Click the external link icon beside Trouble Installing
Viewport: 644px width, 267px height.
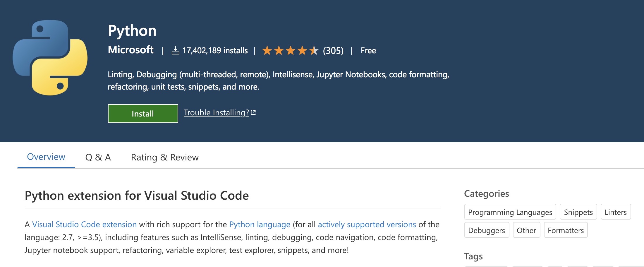[253, 112]
